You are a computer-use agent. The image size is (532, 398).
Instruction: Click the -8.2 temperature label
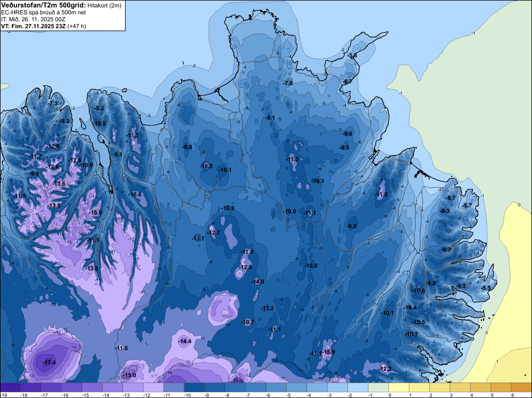[99, 108]
